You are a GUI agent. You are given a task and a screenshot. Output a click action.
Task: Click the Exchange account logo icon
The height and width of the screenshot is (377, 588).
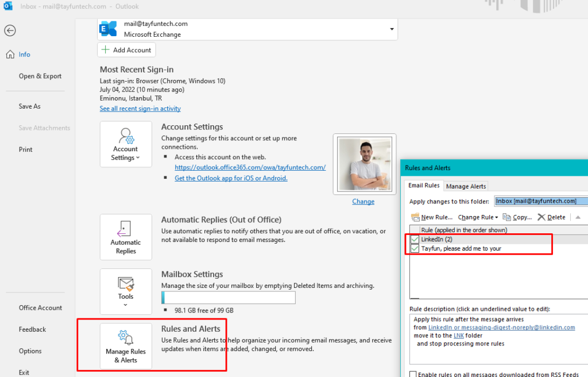tap(108, 29)
